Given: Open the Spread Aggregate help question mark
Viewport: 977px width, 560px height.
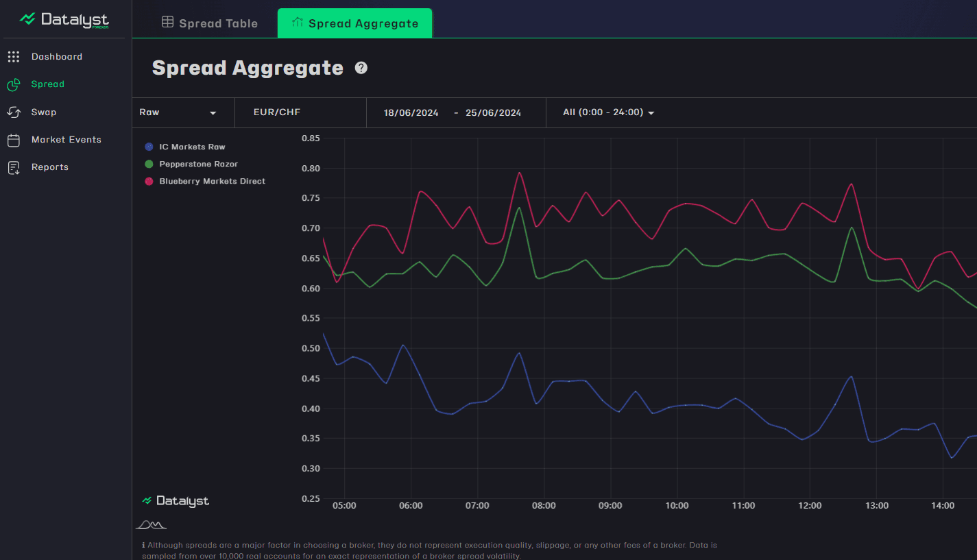Looking at the screenshot, I should [361, 68].
